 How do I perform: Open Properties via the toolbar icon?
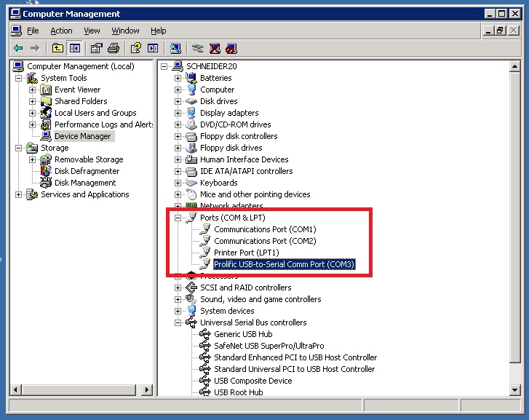96,49
